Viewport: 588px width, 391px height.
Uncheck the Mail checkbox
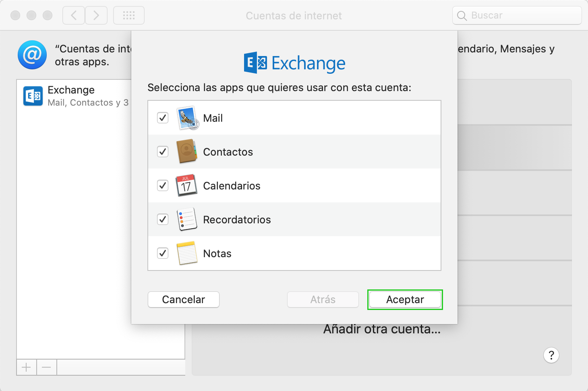[x=163, y=118]
